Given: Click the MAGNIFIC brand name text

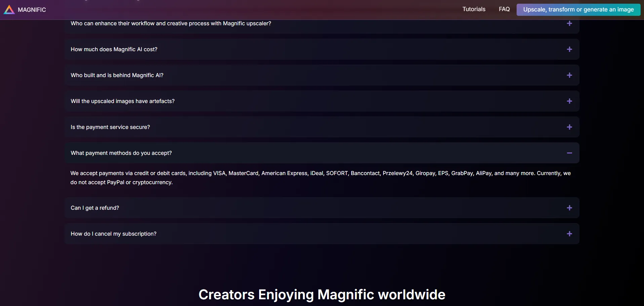Looking at the screenshot, I should pos(32,10).
